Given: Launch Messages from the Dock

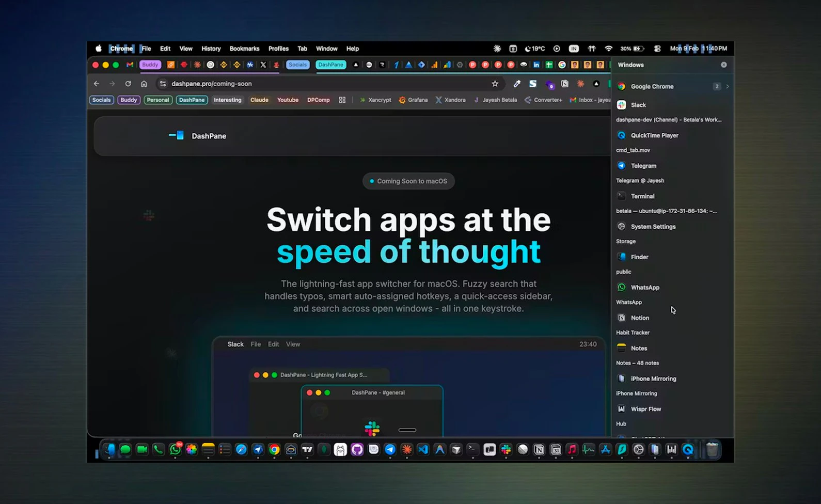Looking at the screenshot, I should pos(125,449).
